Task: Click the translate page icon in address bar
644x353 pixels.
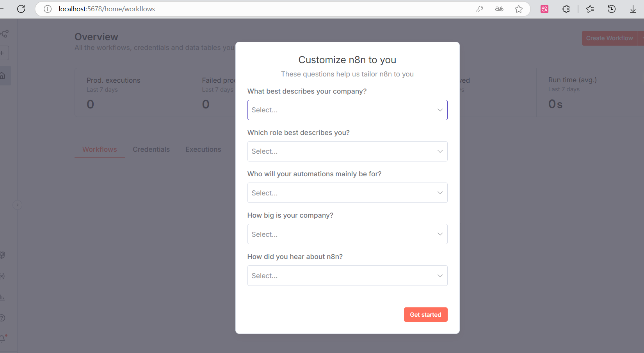Action: point(499,9)
